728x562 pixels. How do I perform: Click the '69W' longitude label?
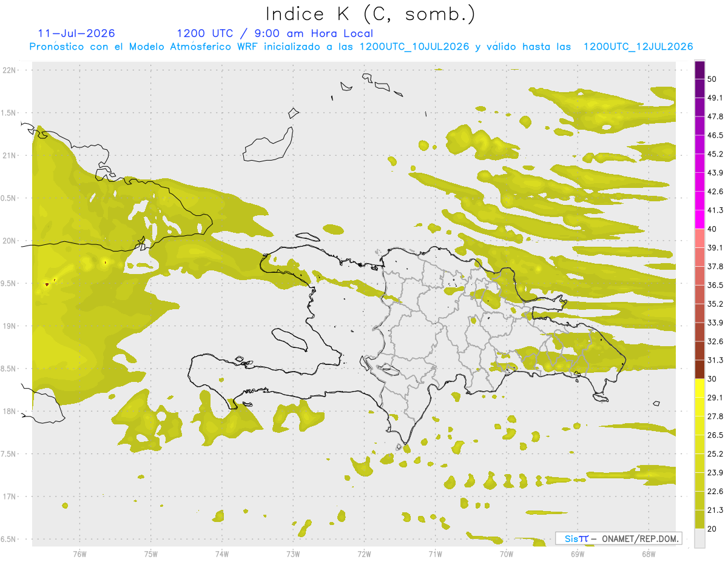pos(577,554)
